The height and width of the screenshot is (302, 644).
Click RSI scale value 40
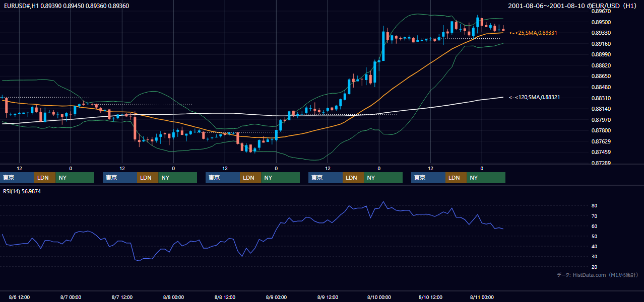pos(595,246)
